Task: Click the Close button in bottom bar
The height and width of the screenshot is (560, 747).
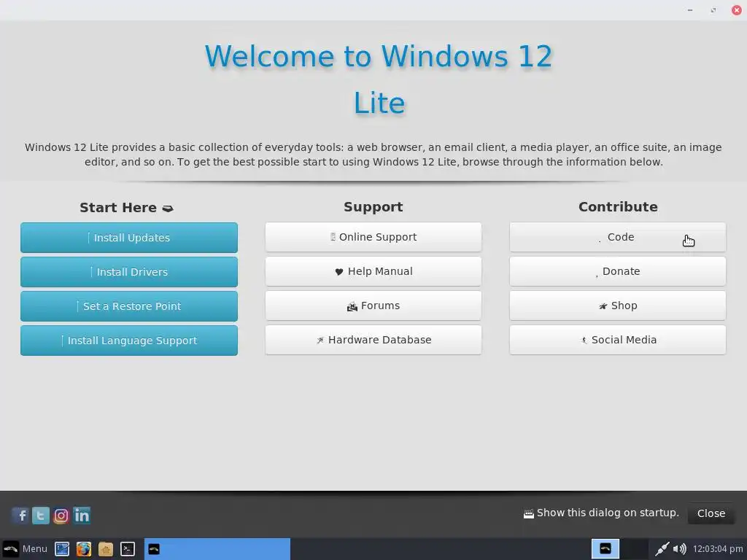Action: pyautogui.click(x=711, y=513)
